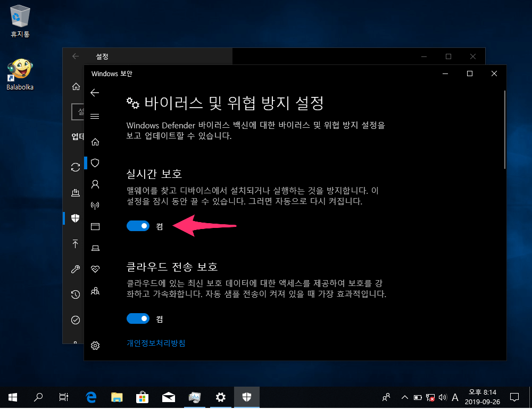Viewport: 532px width, 409px height.
Task: Open troubleshoot wrench icon in 설정
Action: 76,269
